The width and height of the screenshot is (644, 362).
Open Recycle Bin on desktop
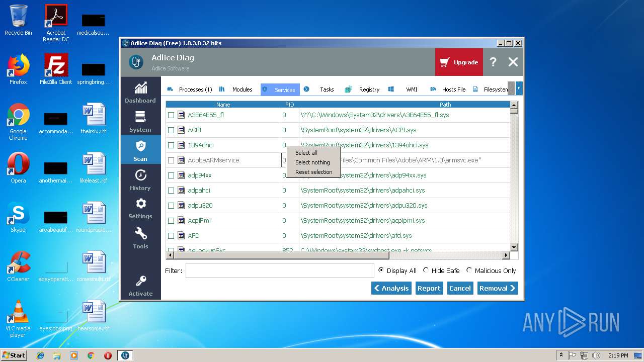coord(18,20)
